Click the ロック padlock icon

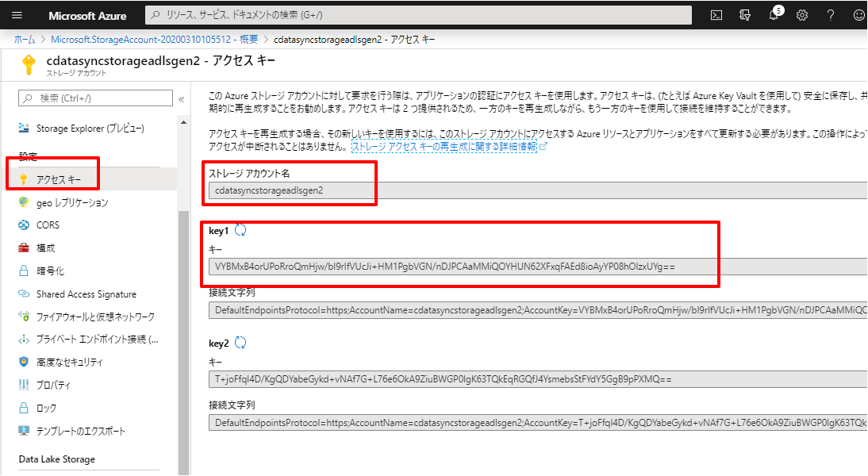[24, 408]
